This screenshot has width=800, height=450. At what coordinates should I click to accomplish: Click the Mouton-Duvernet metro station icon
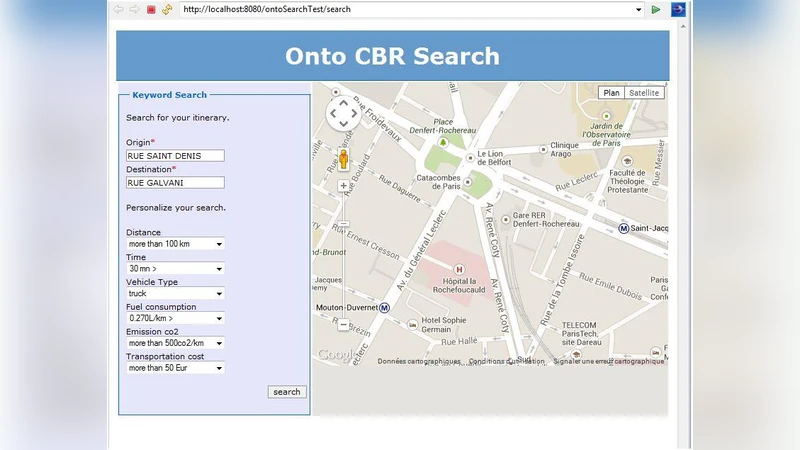(385, 307)
